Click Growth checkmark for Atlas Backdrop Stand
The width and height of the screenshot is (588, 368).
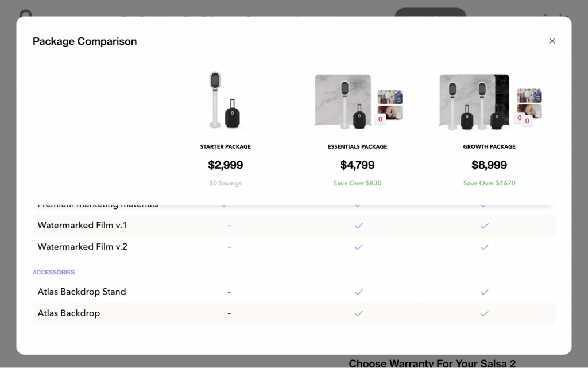[x=485, y=292]
